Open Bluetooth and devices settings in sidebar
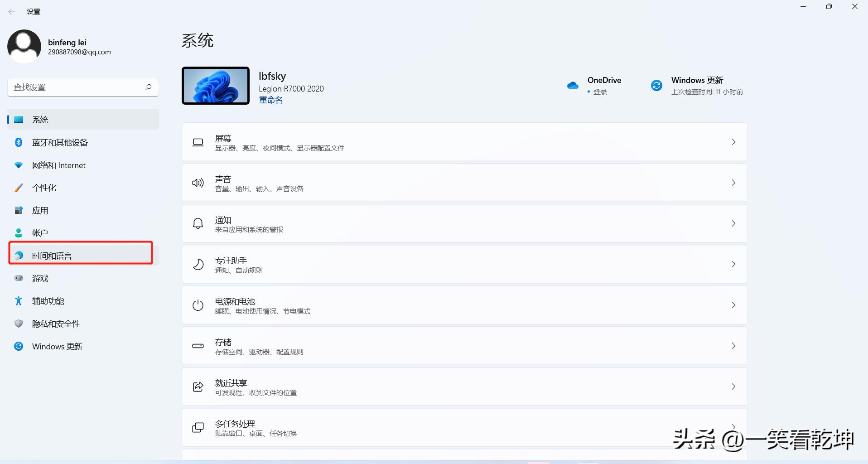Viewport: 868px width, 464px height. tap(60, 142)
